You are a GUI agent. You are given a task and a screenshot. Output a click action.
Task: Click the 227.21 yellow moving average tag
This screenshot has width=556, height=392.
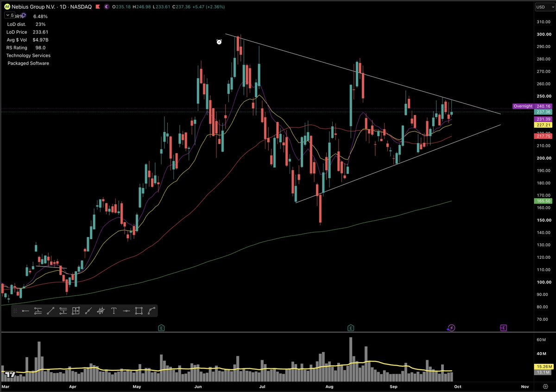pyautogui.click(x=543, y=125)
